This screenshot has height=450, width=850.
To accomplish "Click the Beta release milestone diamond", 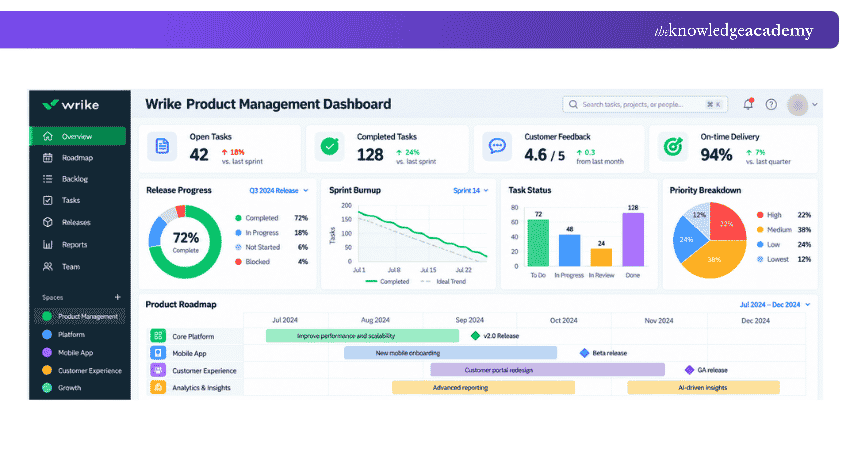I will (x=584, y=353).
